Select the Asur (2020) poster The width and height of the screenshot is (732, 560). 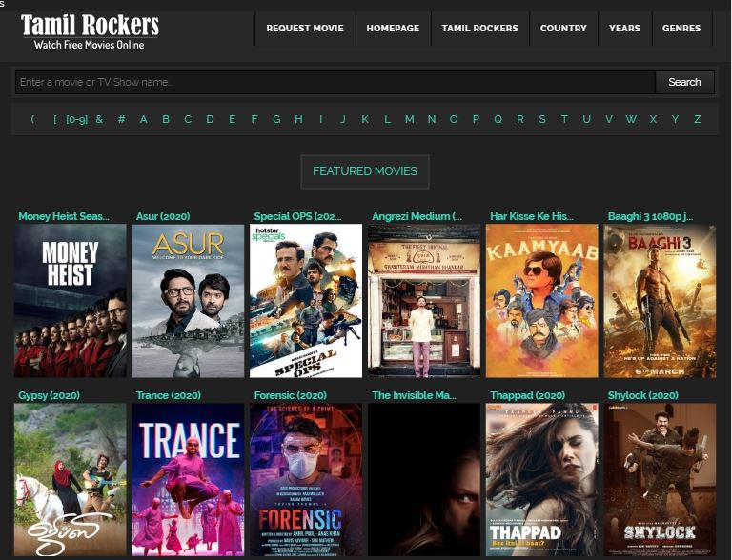pyautogui.click(x=188, y=301)
